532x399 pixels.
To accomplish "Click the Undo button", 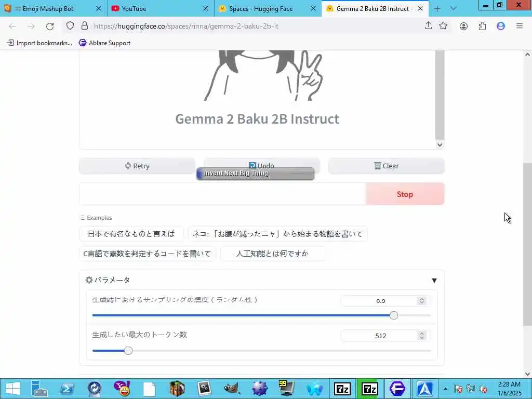I will click(x=262, y=163).
